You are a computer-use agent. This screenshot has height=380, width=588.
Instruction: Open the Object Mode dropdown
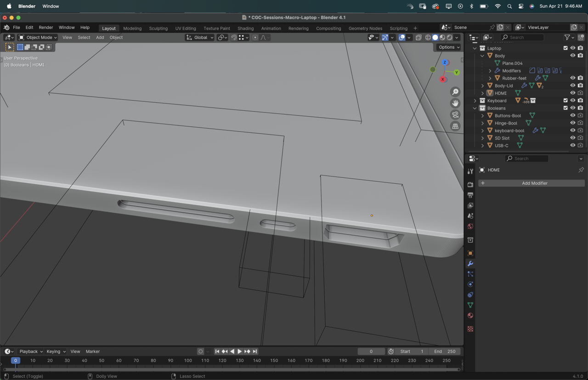click(38, 38)
